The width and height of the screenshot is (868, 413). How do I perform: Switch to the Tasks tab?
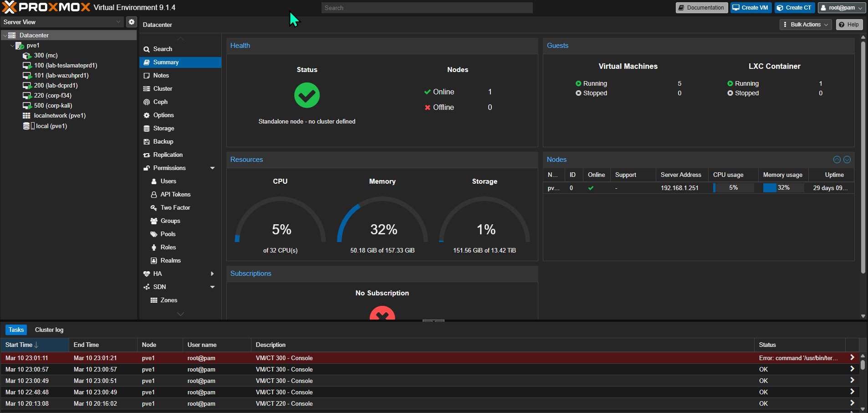tap(16, 330)
